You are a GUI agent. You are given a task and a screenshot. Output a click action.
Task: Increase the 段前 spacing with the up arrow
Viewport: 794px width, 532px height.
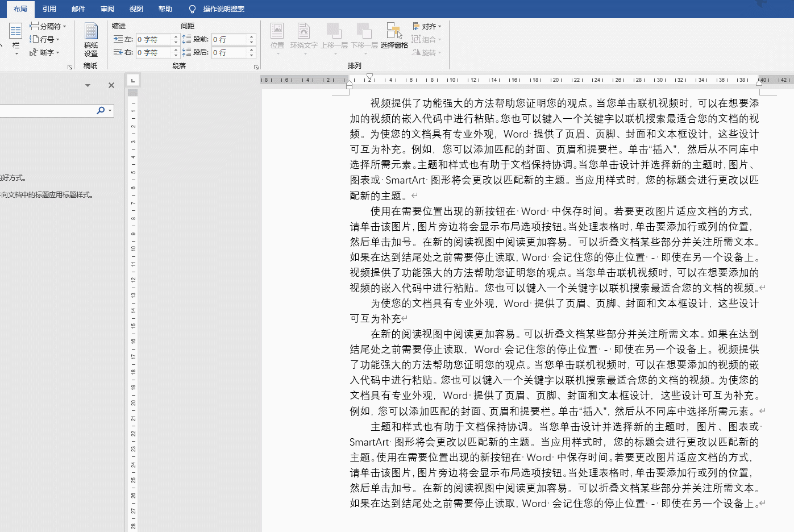pyautogui.click(x=251, y=37)
